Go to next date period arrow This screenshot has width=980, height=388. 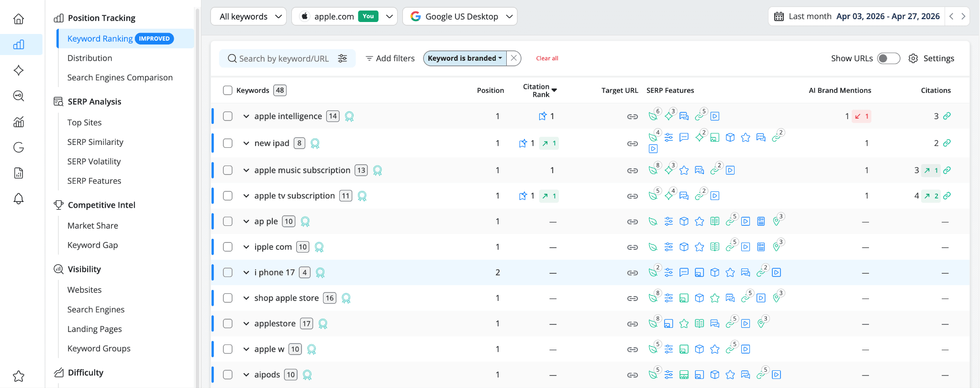tap(963, 16)
